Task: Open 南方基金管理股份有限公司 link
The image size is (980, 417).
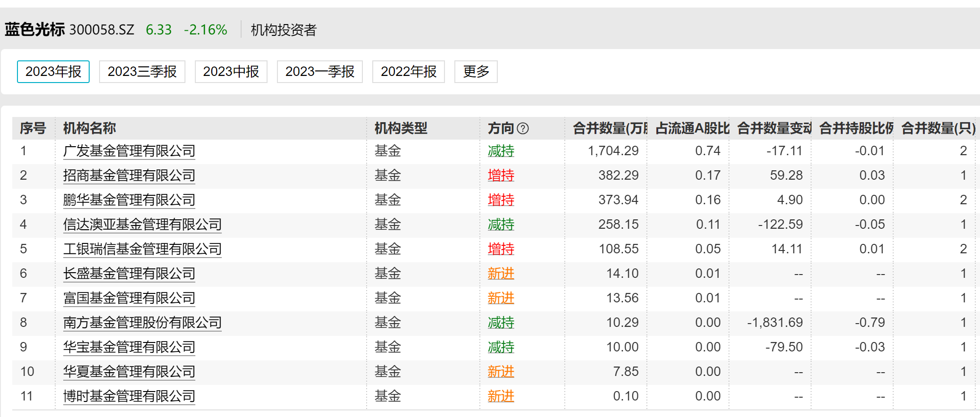Action: click(142, 323)
